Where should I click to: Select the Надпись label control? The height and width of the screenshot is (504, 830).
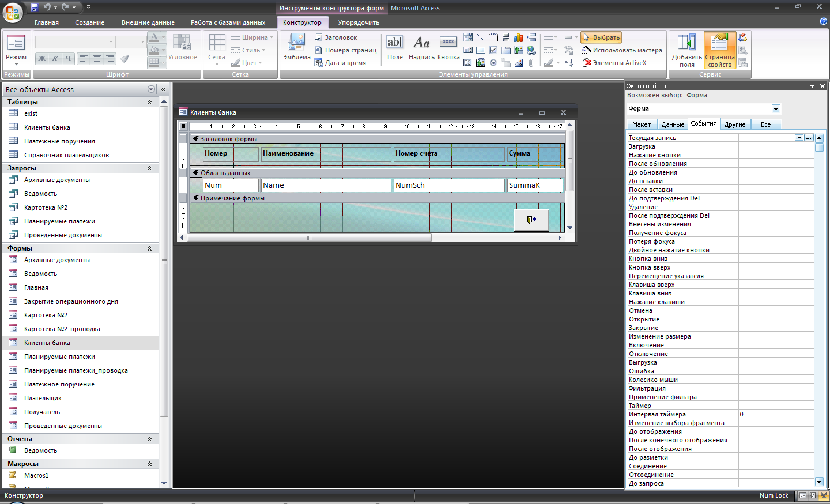421,48
